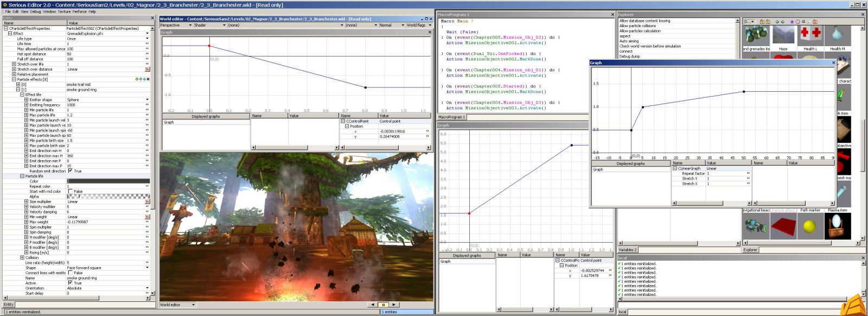Image resolution: width=868 pixels, height=316 pixels.
Task: Add a new particle effect item
Action: 137,79
